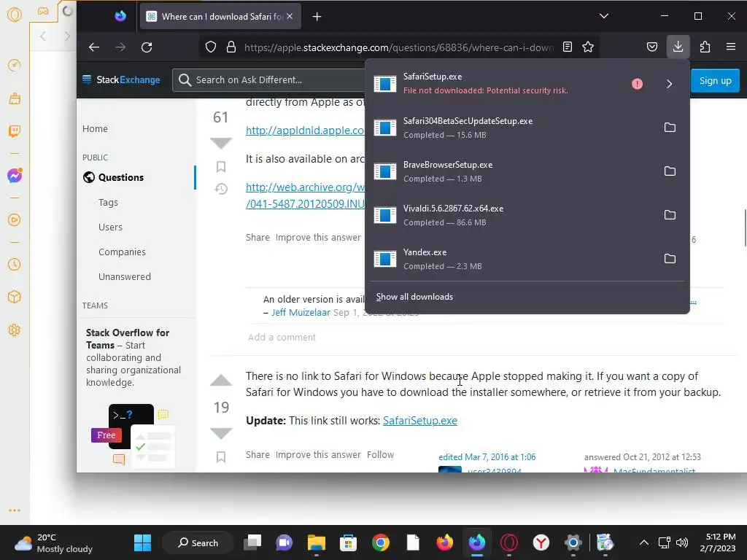
Task: Close the 'Where can I download Safari' tab
Action: [x=290, y=16]
